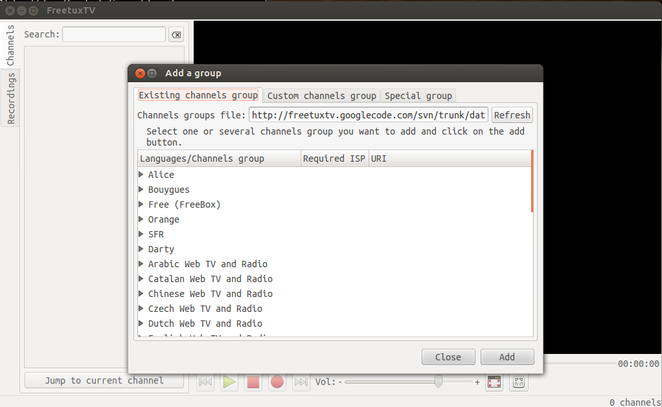Select Arabic Web TV and Radio text
This screenshot has width=662, height=407.
pos(207,264)
